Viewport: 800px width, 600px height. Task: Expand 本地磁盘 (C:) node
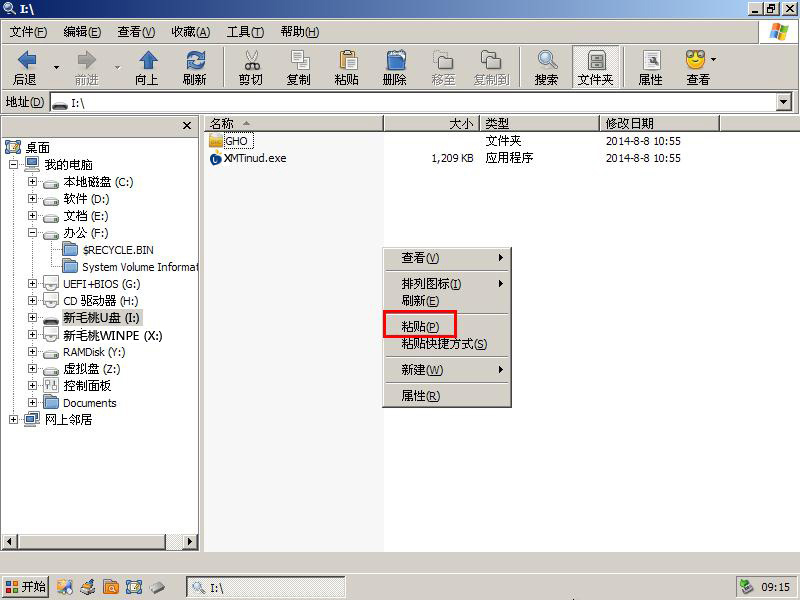coord(32,182)
